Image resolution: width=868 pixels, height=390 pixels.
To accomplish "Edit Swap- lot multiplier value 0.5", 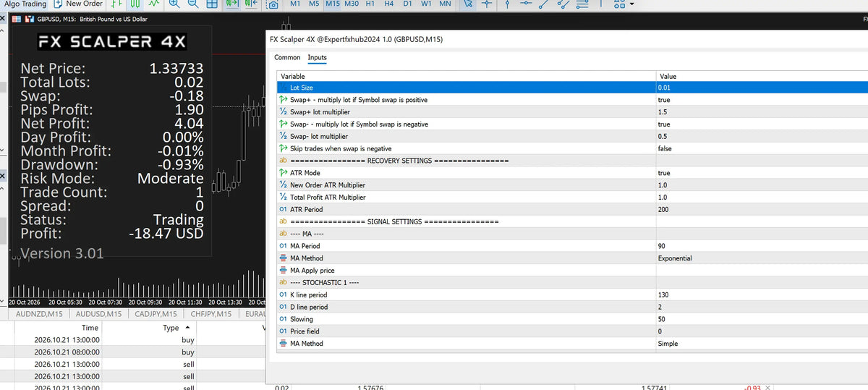I will click(x=762, y=136).
